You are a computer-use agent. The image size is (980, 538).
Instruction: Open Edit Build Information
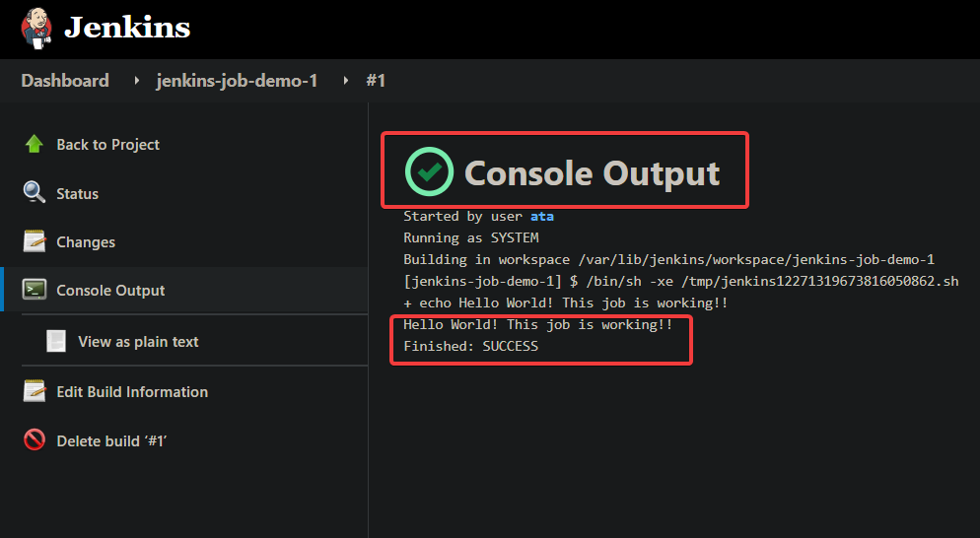[132, 392]
